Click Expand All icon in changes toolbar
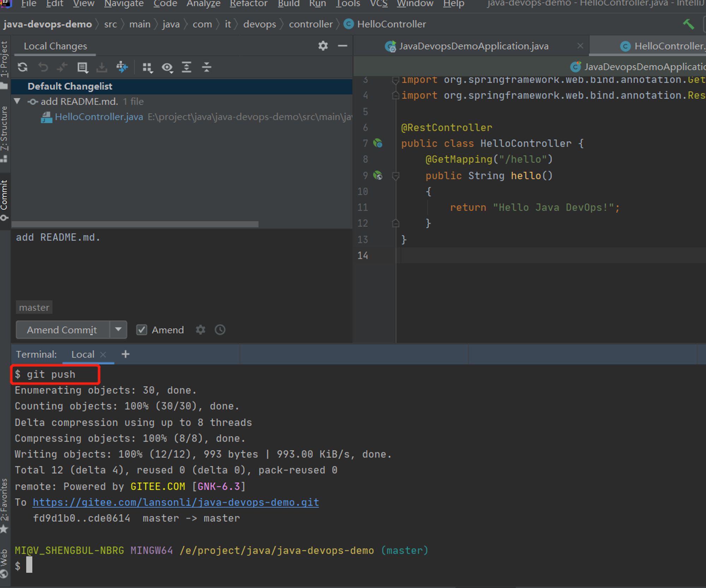706x588 pixels. [187, 67]
